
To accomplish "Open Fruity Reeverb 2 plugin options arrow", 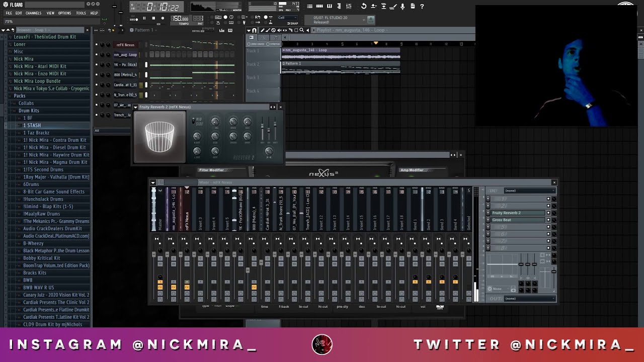I will (x=135, y=107).
